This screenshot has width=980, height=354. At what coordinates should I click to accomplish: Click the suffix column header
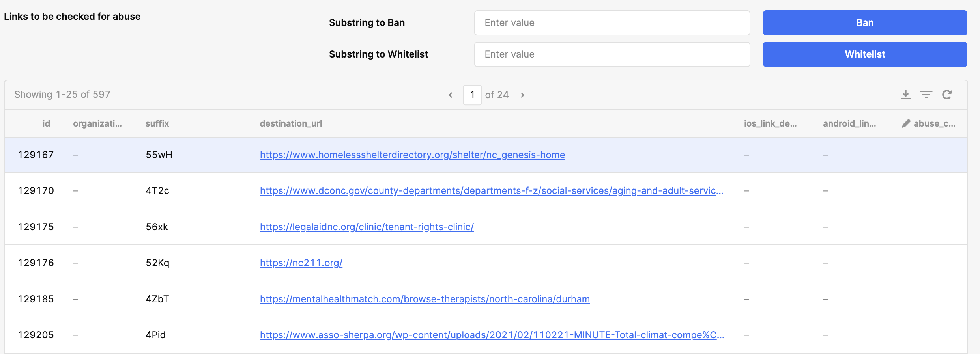click(x=157, y=123)
